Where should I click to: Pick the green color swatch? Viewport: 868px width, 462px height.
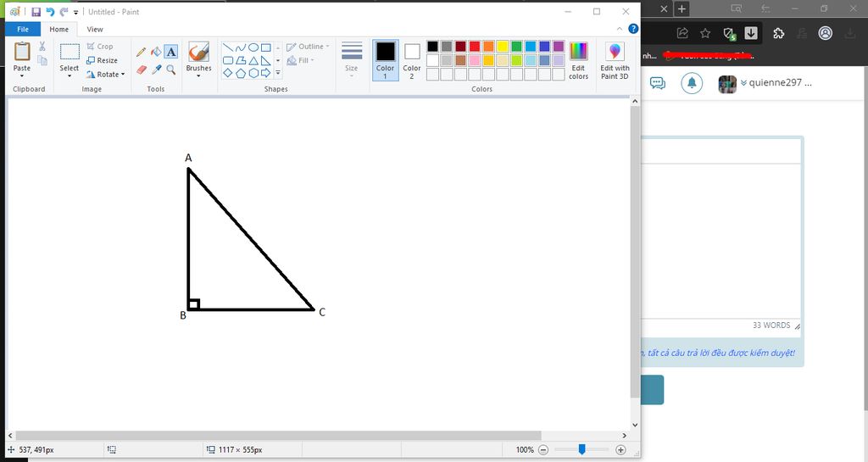pos(516,47)
